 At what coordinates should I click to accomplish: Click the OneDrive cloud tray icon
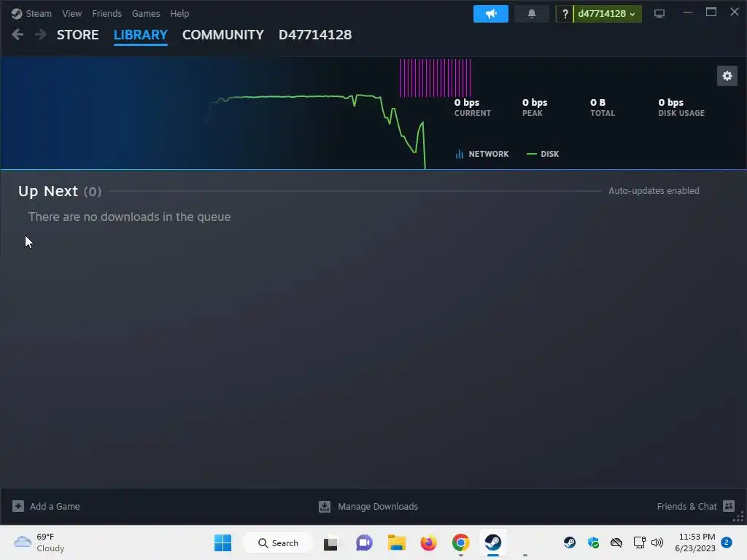tap(616, 542)
